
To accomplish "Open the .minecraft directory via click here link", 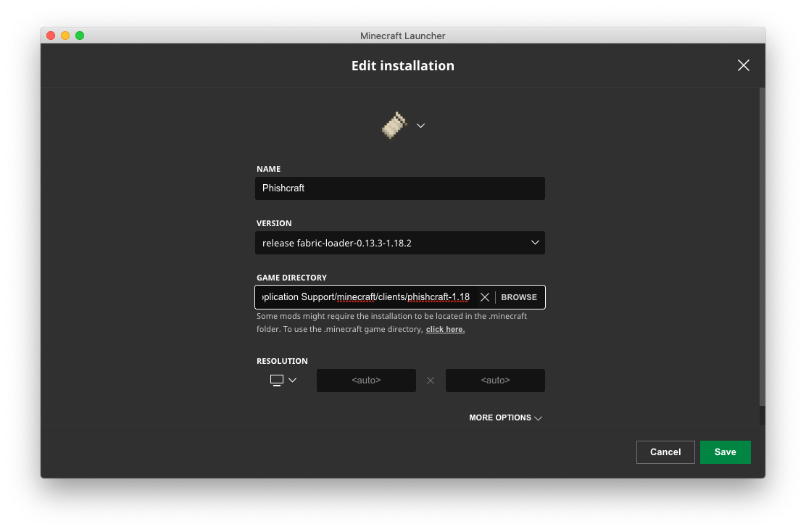I will pyautogui.click(x=445, y=329).
